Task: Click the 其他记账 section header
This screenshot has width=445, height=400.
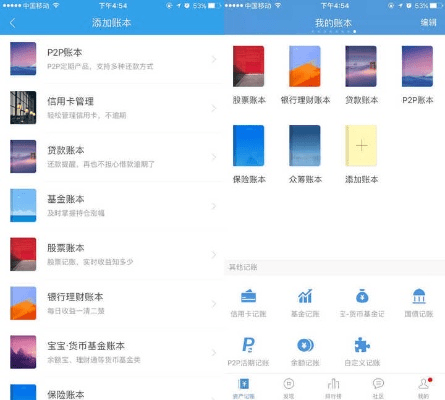Action: [335, 267]
